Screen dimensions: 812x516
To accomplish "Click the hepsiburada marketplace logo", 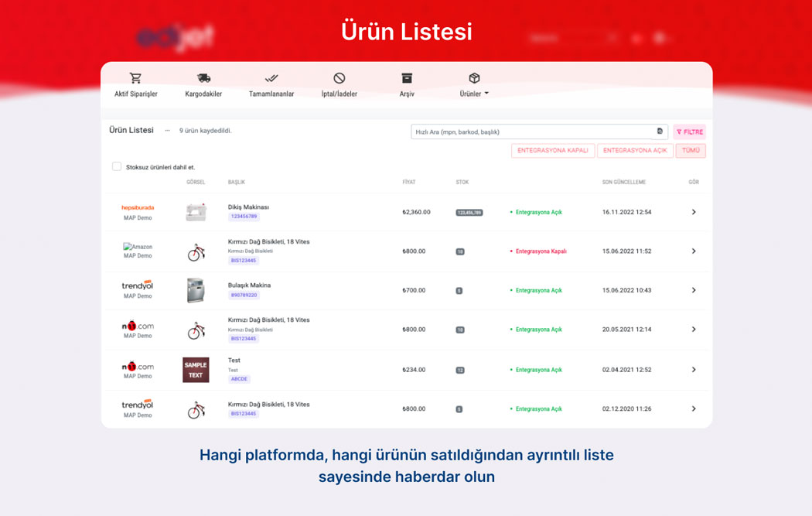I will [138, 208].
